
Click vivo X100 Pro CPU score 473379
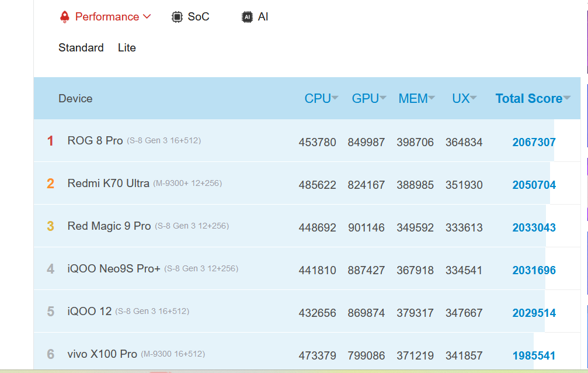point(317,355)
